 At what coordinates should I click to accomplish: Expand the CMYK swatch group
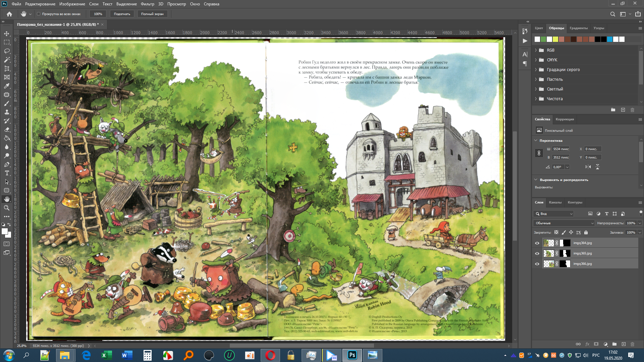536,60
